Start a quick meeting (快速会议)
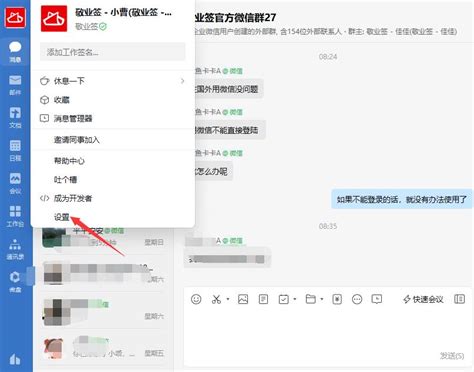The image size is (474, 372). pyautogui.click(x=423, y=299)
